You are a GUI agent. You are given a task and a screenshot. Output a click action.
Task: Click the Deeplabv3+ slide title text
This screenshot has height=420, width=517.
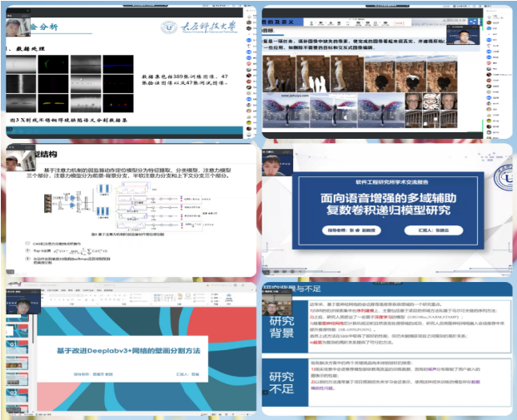[128, 351]
